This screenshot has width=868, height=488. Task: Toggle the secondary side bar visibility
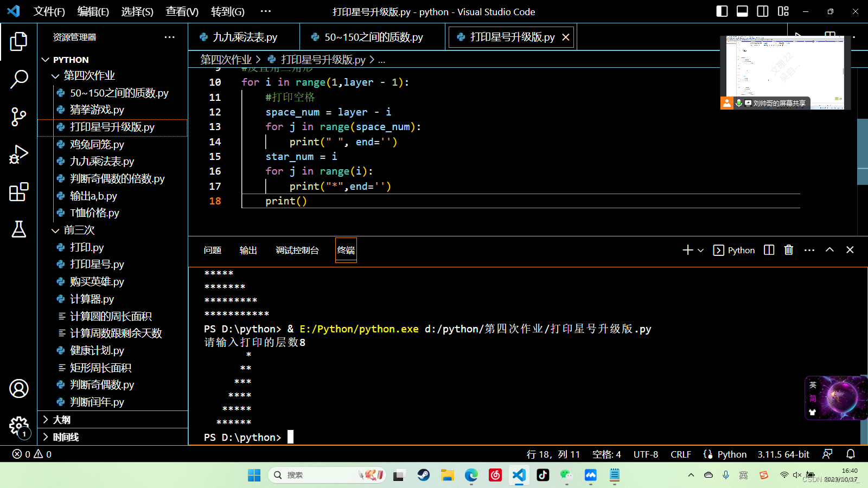coord(763,11)
